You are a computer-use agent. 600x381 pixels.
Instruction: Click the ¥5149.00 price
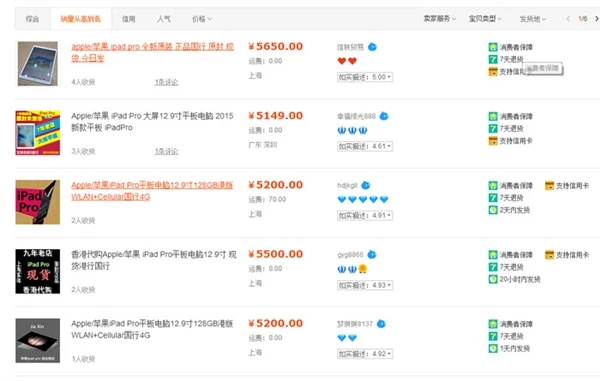[x=276, y=116]
